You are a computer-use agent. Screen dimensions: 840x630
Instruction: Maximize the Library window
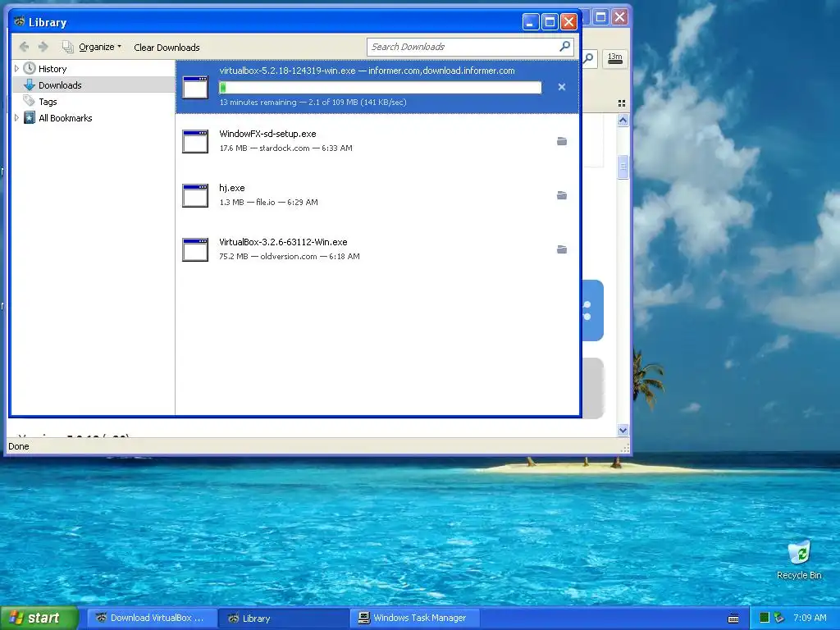click(550, 22)
